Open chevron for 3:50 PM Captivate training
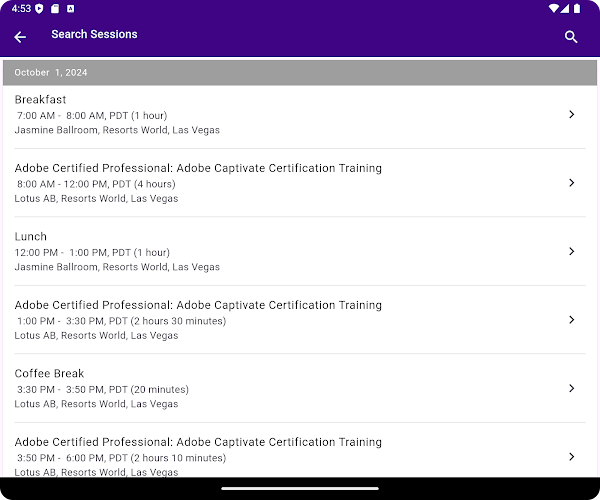Screen dimensions: 600x500 571,456
